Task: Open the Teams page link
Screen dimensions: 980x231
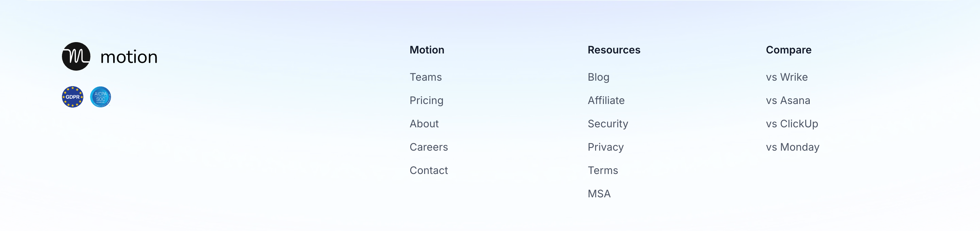Action: pos(425,77)
